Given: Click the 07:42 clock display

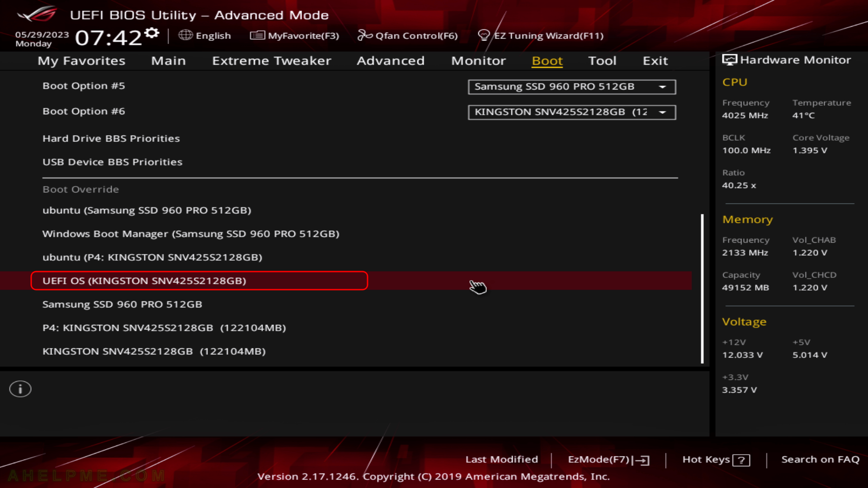Looking at the screenshot, I should [108, 38].
